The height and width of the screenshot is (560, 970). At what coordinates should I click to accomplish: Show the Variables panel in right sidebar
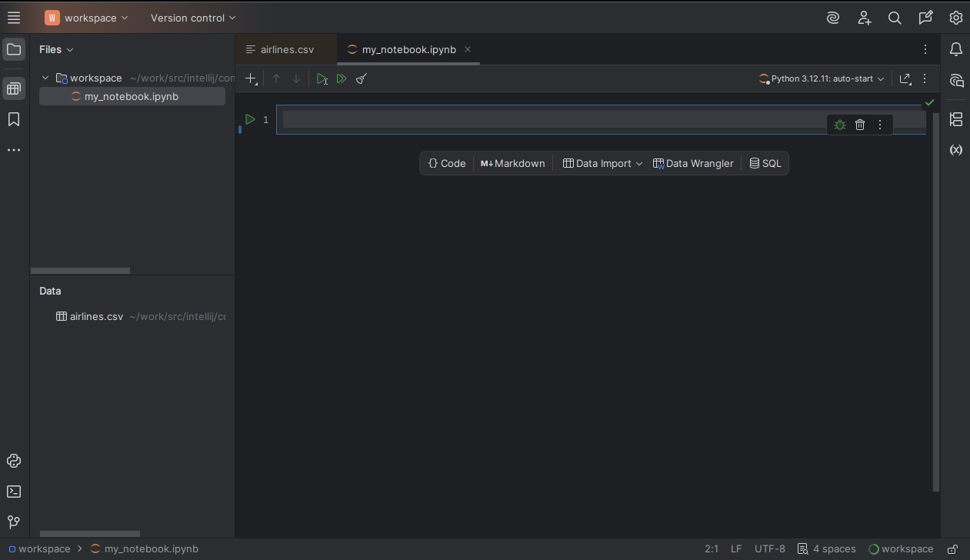[x=956, y=150]
